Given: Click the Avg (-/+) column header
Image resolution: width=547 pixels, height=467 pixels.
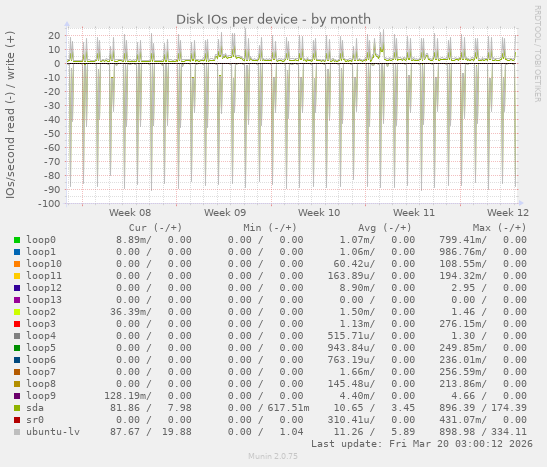Looking at the screenshot, I should tap(385, 228).
